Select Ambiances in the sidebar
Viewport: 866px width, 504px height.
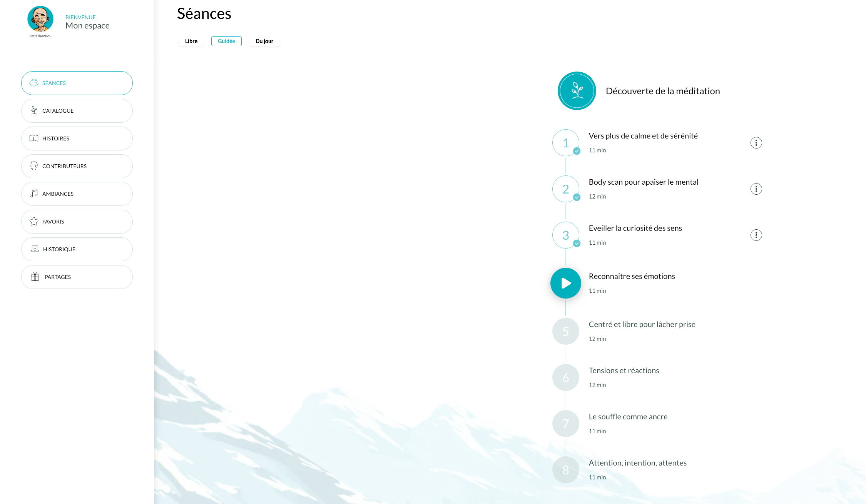(77, 194)
